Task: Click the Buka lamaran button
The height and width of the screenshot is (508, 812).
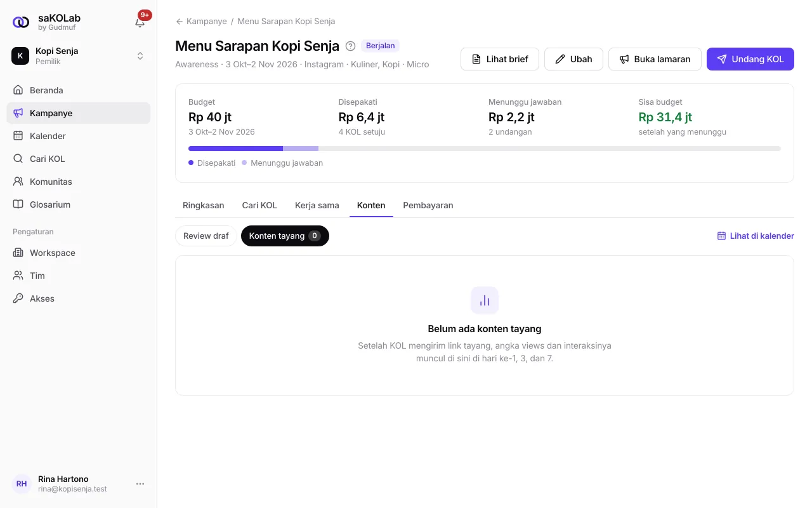Action: tap(655, 59)
